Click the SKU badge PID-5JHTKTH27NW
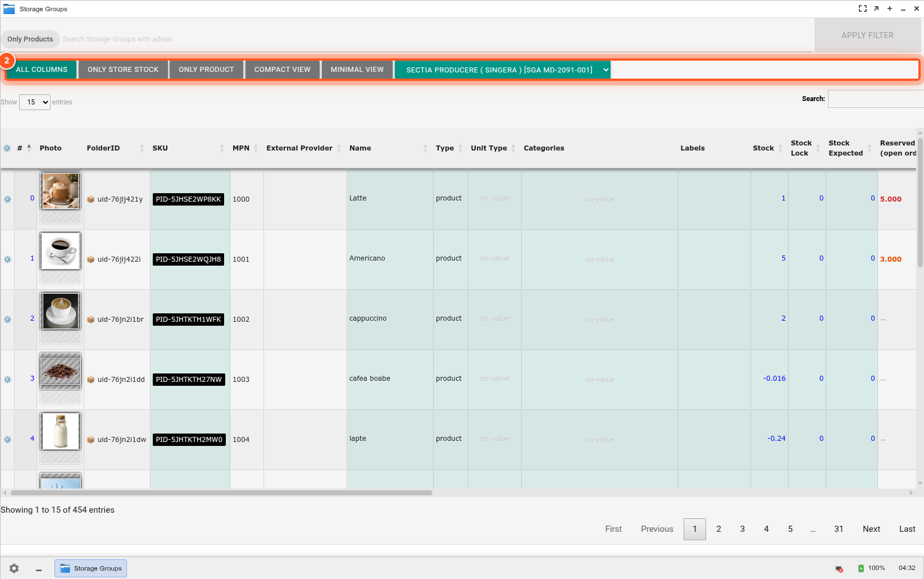The image size is (924, 579). (x=189, y=380)
